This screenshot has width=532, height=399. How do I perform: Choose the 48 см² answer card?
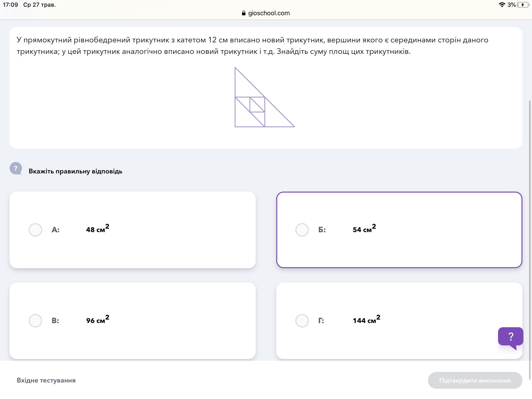coord(133,230)
